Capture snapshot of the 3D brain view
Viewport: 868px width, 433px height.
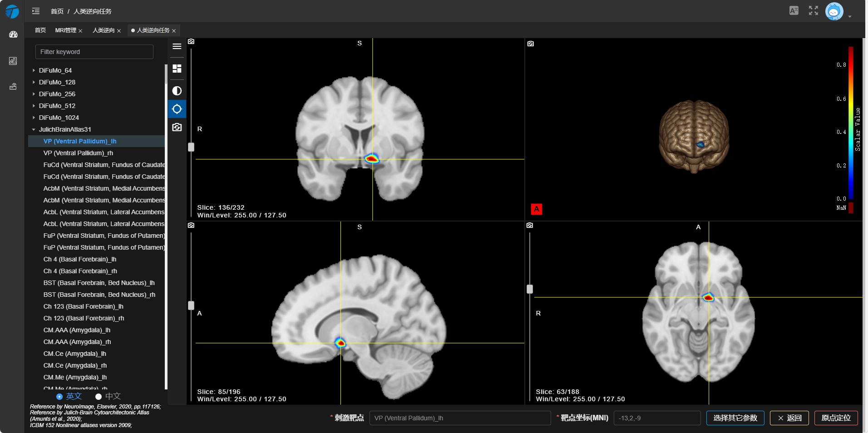[530, 44]
